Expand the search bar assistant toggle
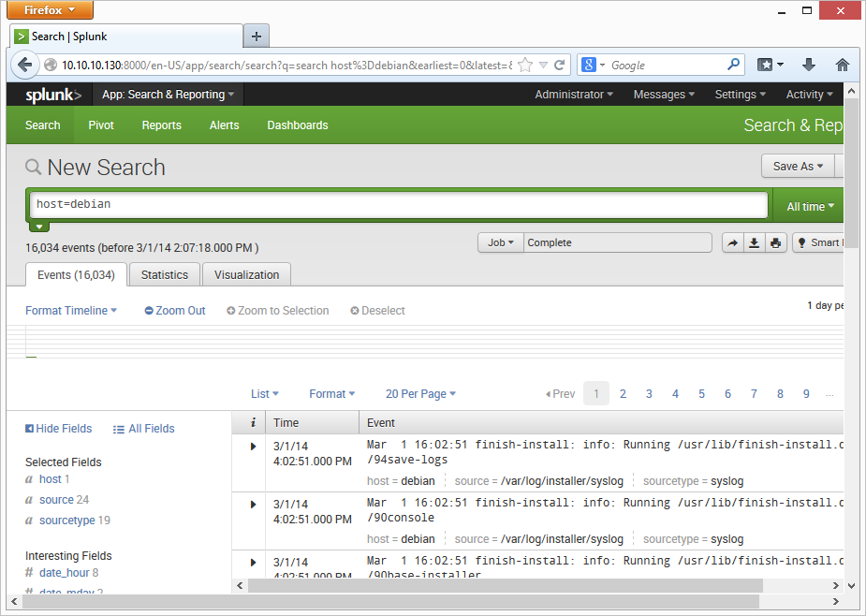Screen dimensions: 866x616 (38, 227)
